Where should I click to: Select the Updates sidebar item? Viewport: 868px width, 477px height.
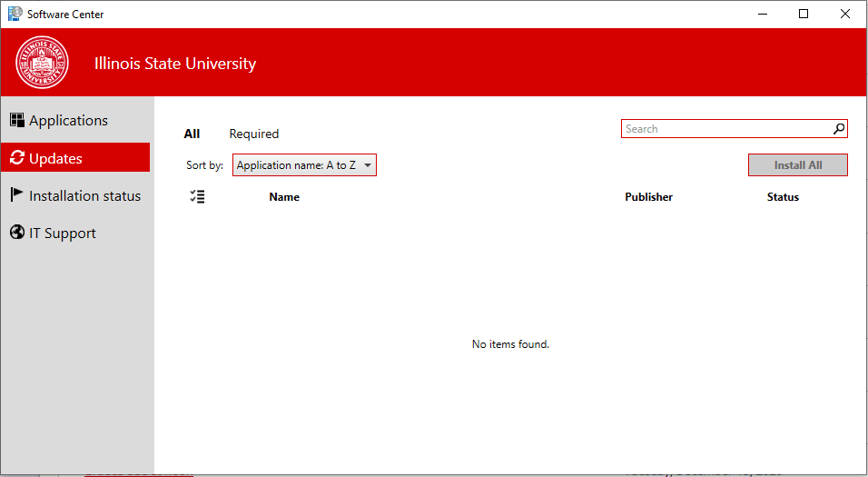coord(75,158)
